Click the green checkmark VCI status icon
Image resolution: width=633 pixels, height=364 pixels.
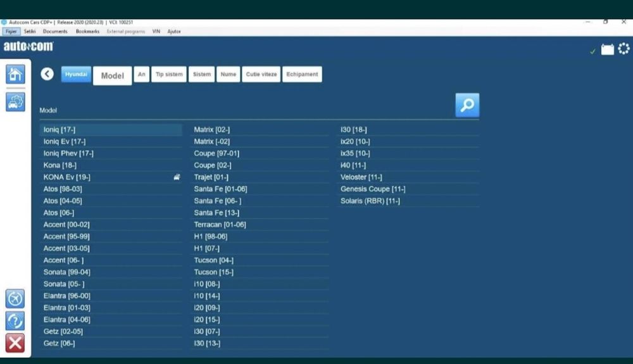click(592, 51)
